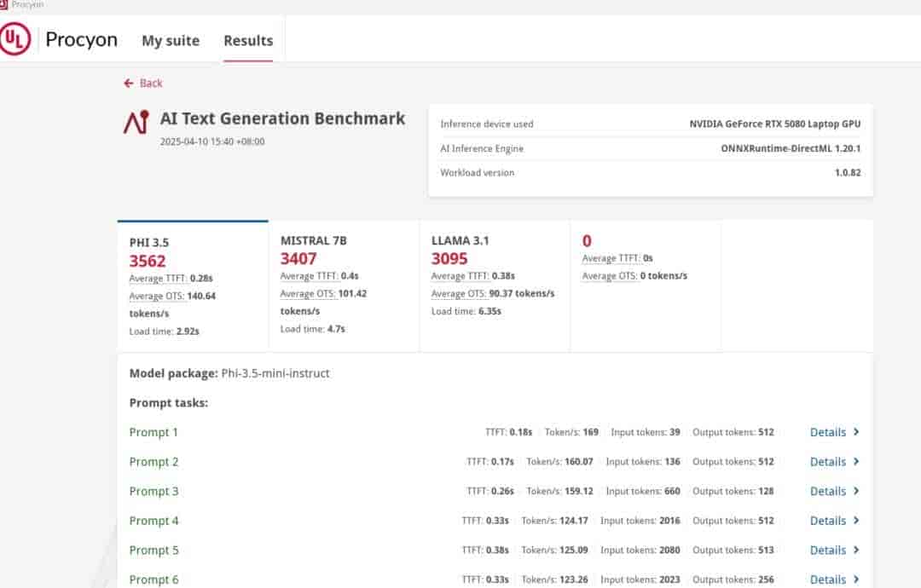Viewport: 921px width, 588px height.
Task: Select the PHI 3.5 results tab
Action: point(193,286)
